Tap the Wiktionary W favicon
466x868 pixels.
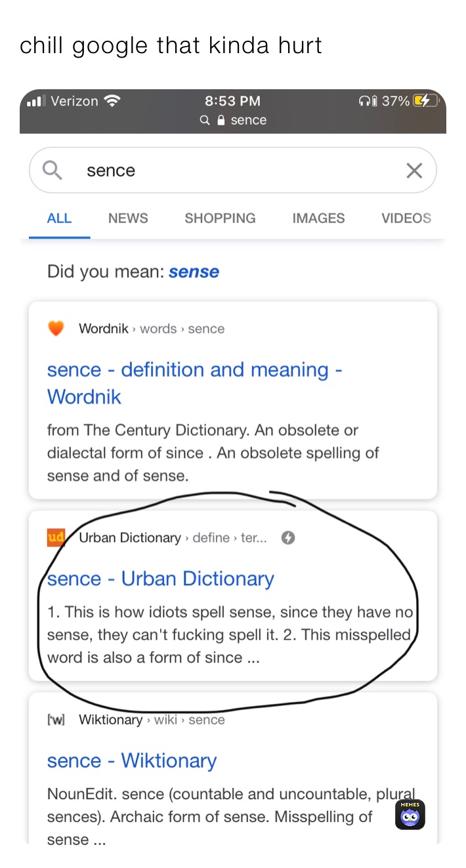56,720
